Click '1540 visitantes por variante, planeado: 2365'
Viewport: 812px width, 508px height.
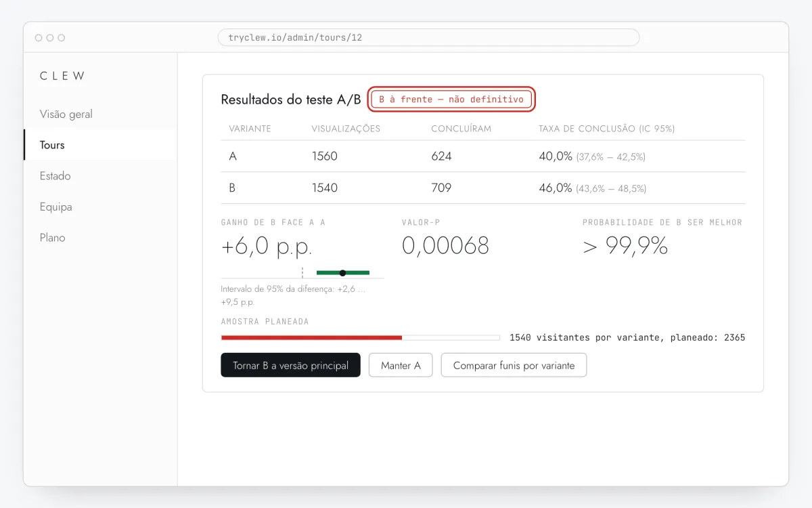(x=627, y=337)
